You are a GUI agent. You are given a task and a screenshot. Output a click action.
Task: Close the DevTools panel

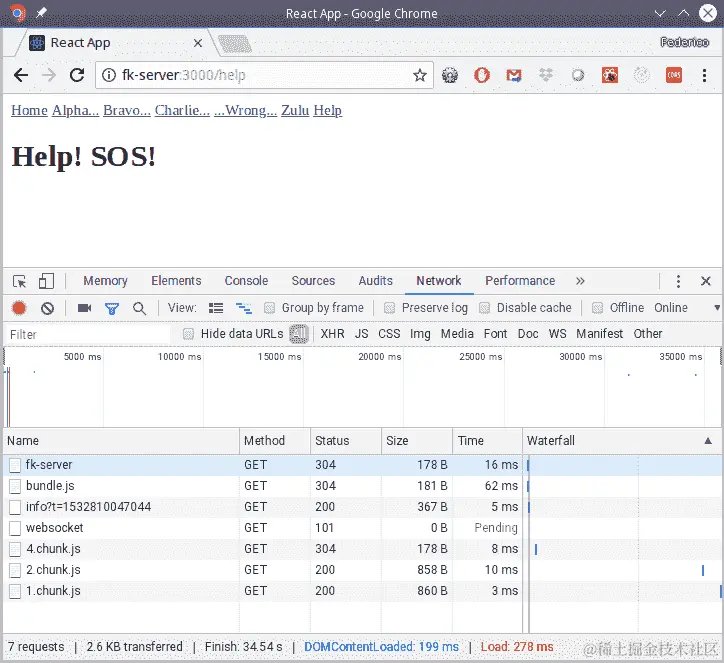tap(706, 281)
